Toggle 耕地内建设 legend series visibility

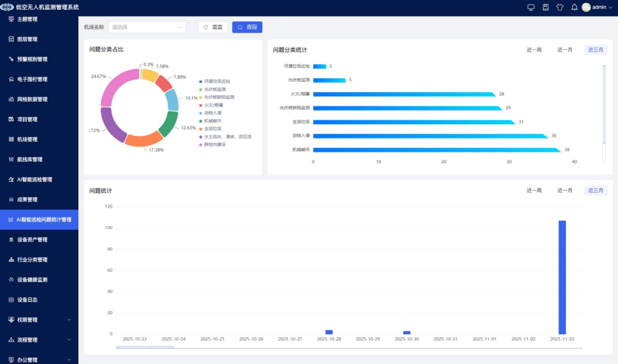click(215, 145)
